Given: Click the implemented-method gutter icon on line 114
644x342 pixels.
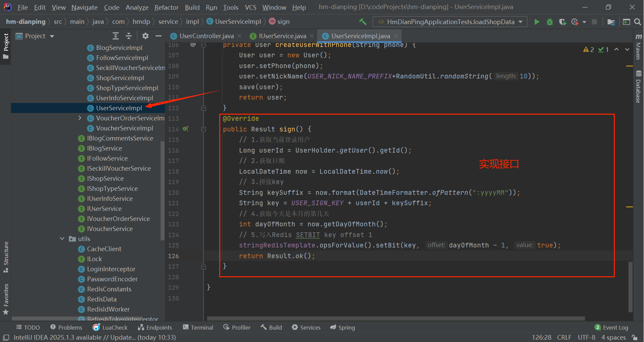Looking at the screenshot, I should pyautogui.click(x=186, y=129).
